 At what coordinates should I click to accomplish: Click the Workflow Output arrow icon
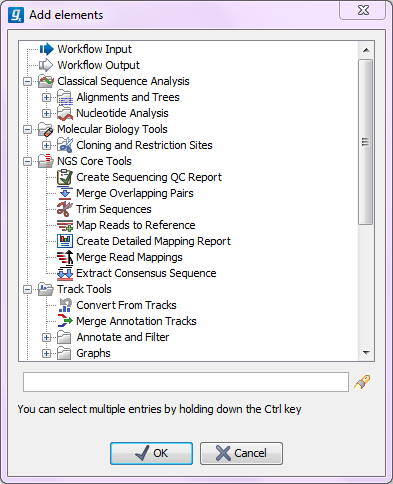point(46,65)
